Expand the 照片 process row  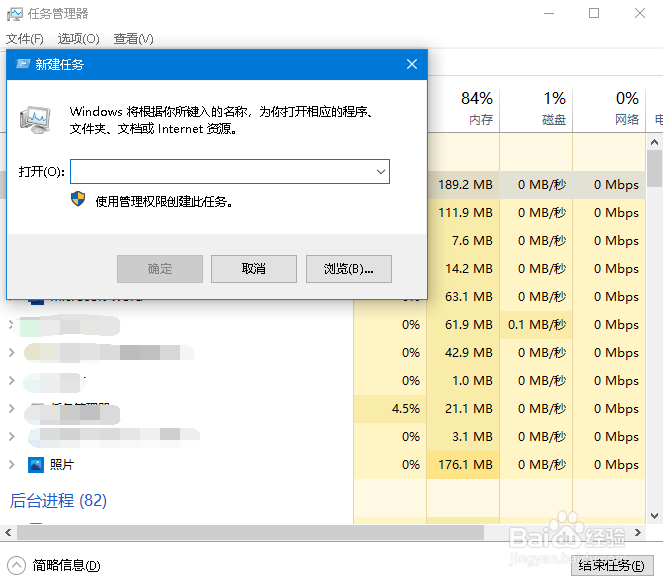point(11,465)
